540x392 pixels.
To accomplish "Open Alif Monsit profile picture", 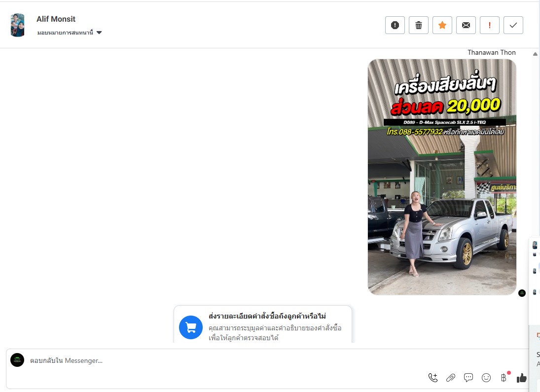I will pyautogui.click(x=18, y=25).
